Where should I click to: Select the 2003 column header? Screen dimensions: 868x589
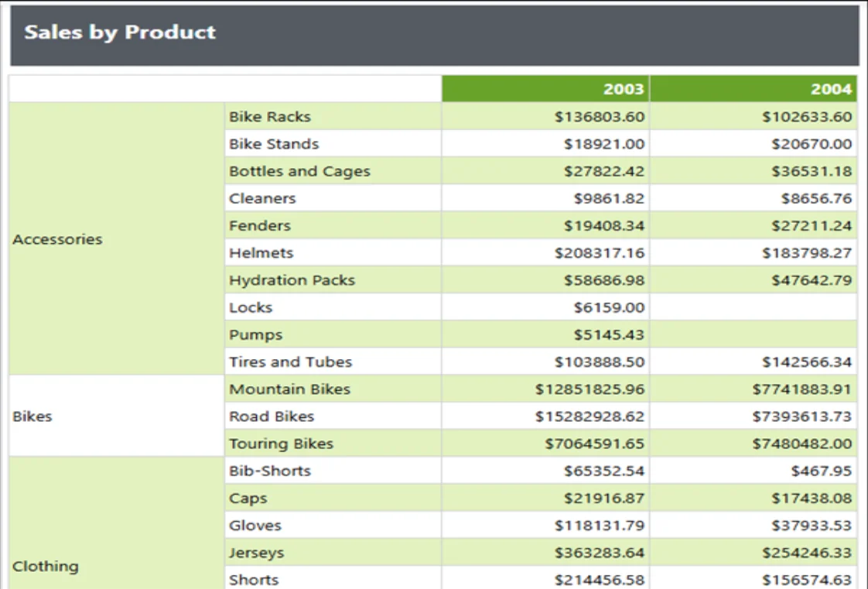coord(545,88)
